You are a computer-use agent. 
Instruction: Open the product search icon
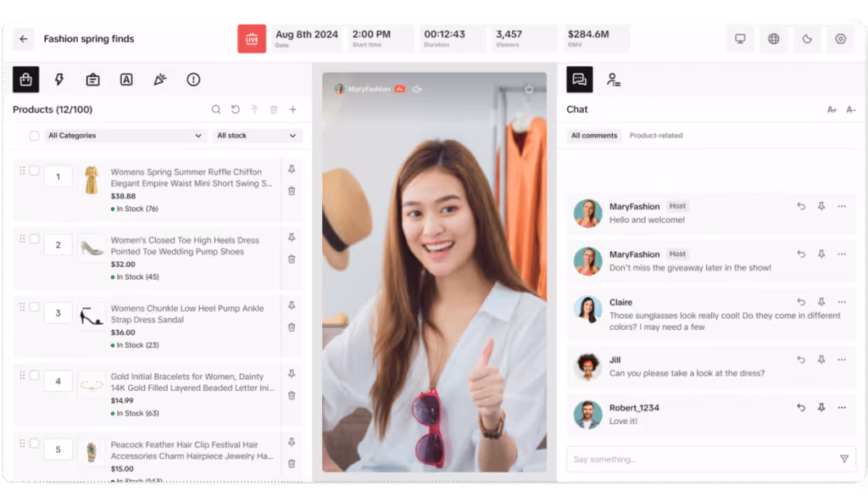[x=216, y=109]
